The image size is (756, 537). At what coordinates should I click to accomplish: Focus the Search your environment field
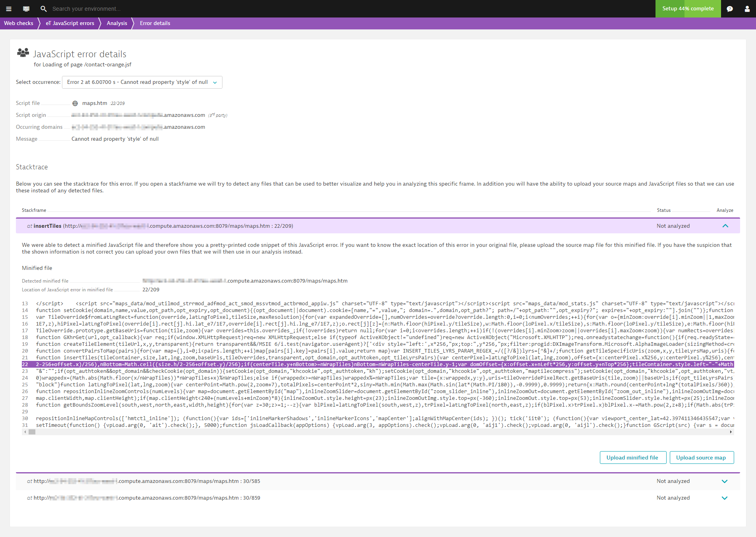pos(87,9)
